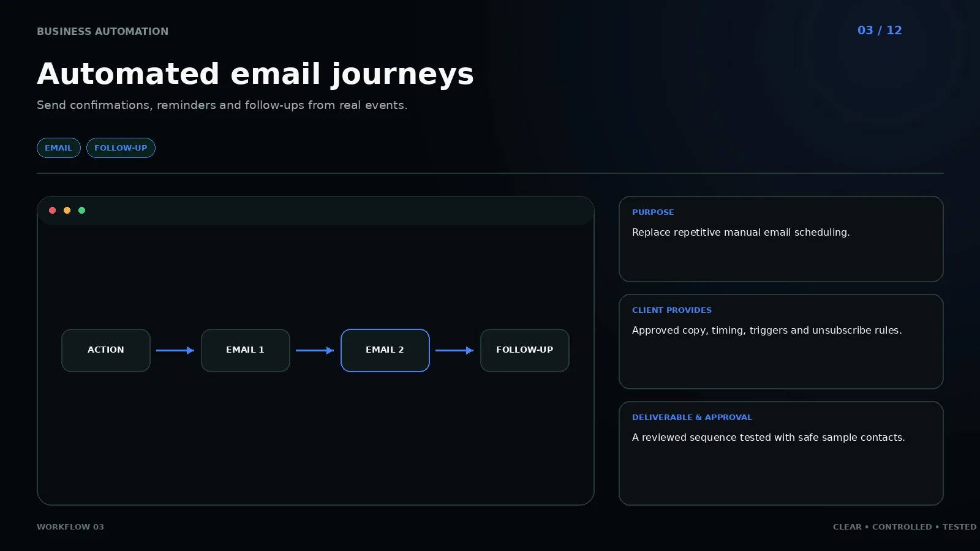Click the CLIENT PROVIDES card heading
Screen dimensions: 980x551
pyautogui.click(x=672, y=310)
